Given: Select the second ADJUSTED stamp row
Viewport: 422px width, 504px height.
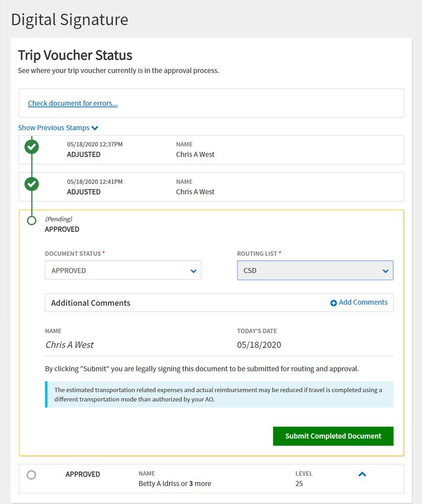Looking at the screenshot, I should [x=211, y=187].
